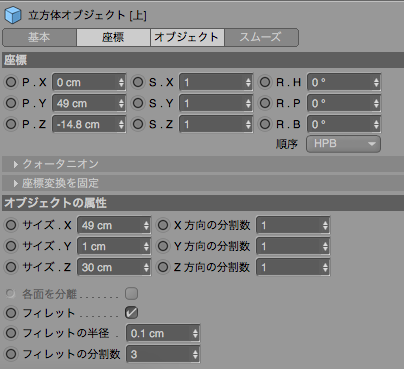The image size is (404, 369).
Task: Click the stepper arrows of S . X
Action: point(248,82)
